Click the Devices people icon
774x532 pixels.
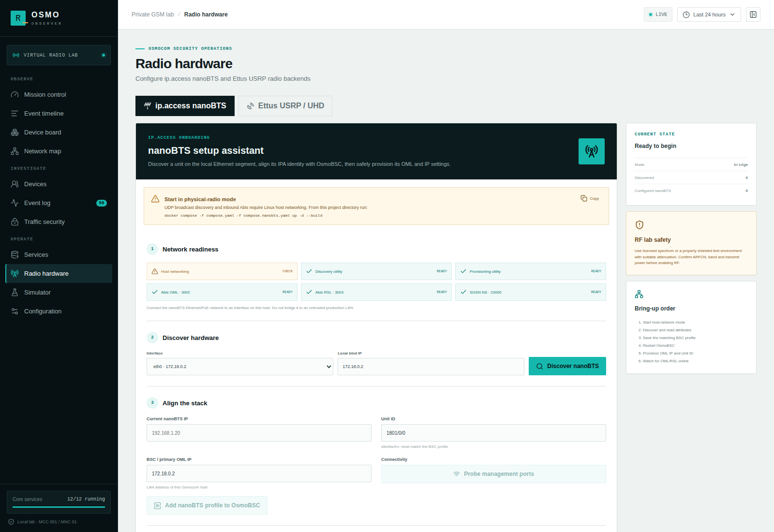coord(15,184)
